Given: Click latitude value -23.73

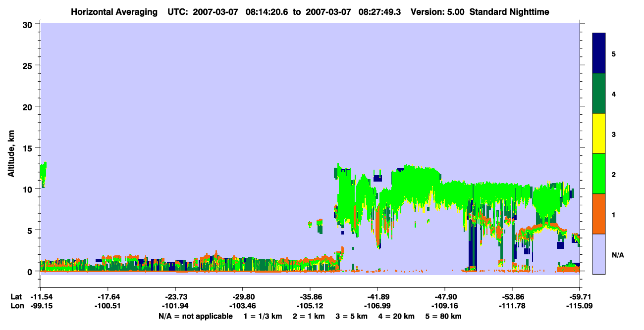Looking at the screenshot, I should [x=175, y=297].
